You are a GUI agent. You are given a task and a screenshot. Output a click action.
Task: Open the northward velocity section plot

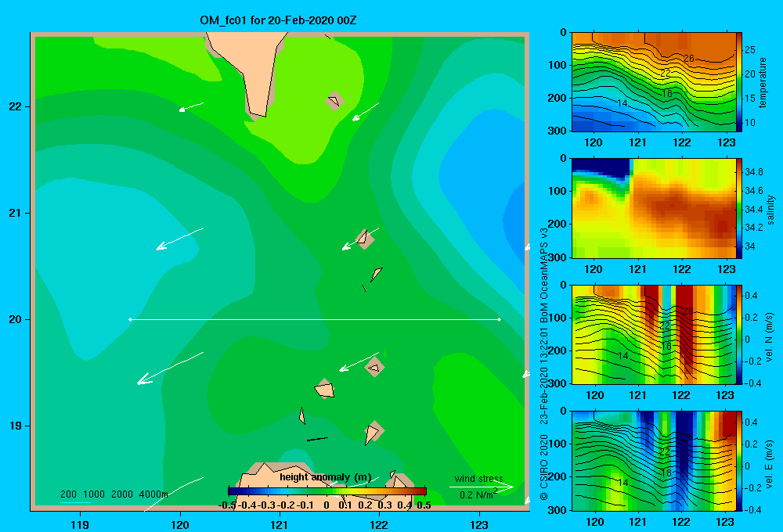(653, 335)
